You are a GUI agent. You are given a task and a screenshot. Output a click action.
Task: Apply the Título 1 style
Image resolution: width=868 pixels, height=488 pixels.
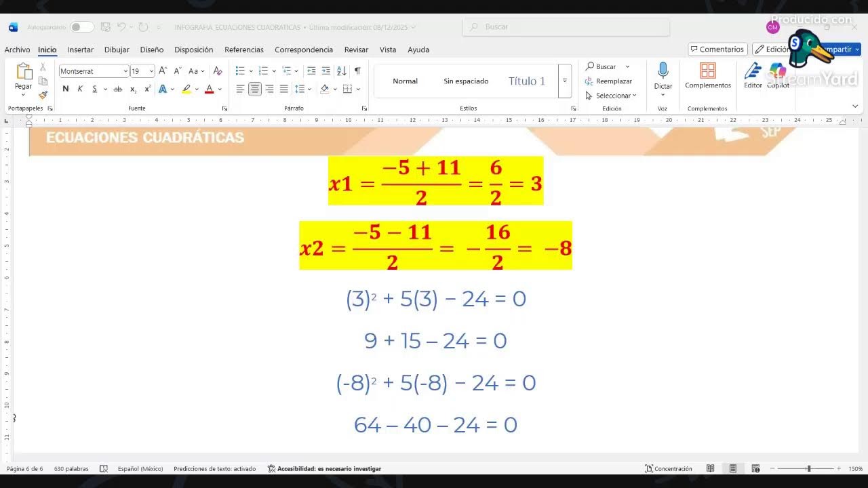(527, 81)
